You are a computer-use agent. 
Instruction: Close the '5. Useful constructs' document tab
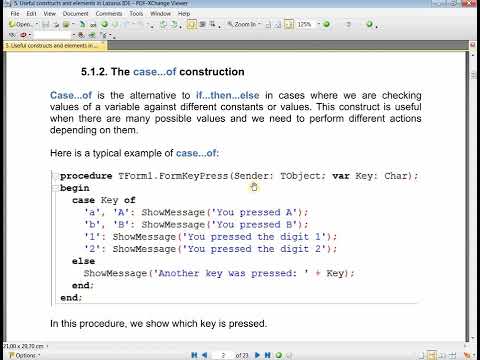[x=103, y=44]
